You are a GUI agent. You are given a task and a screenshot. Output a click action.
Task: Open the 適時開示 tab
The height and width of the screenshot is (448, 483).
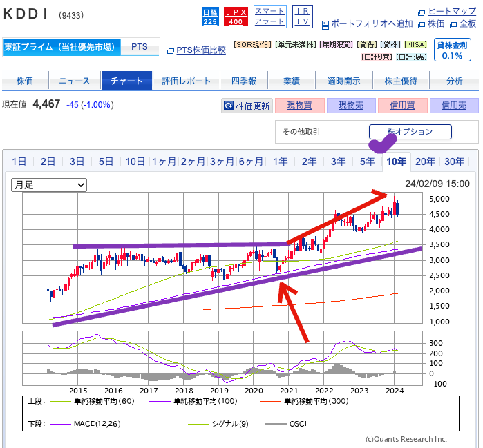pyautogui.click(x=344, y=81)
